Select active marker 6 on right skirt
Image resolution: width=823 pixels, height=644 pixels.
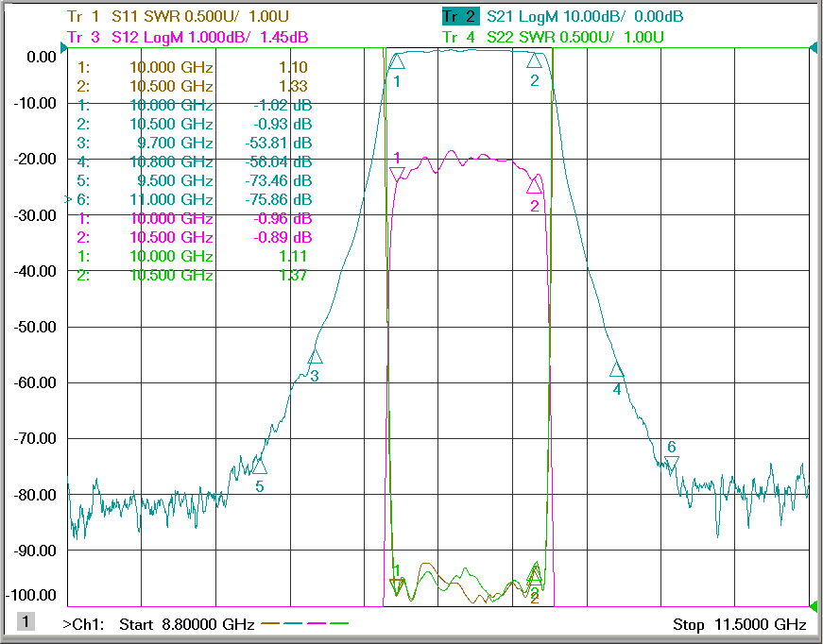(671, 463)
